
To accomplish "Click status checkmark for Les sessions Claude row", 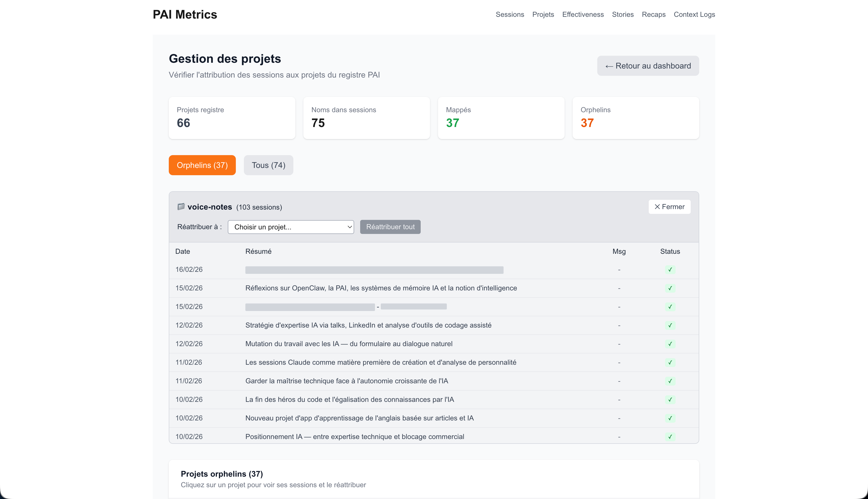I will click(670, 362).
